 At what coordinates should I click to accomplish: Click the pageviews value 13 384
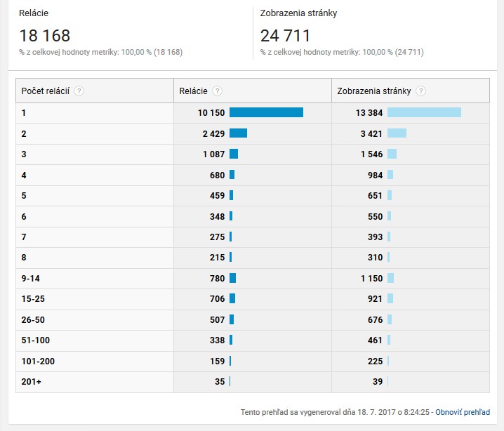point(369,113)
